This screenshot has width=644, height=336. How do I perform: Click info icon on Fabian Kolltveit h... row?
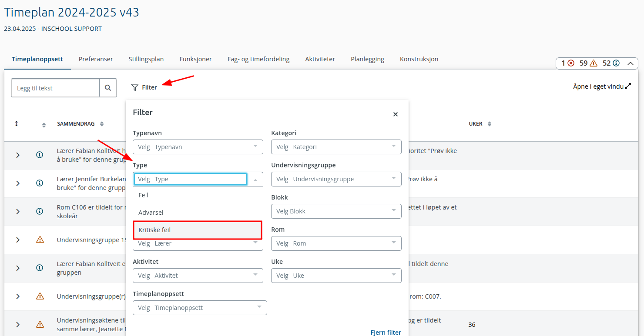(x=40, y=155)
